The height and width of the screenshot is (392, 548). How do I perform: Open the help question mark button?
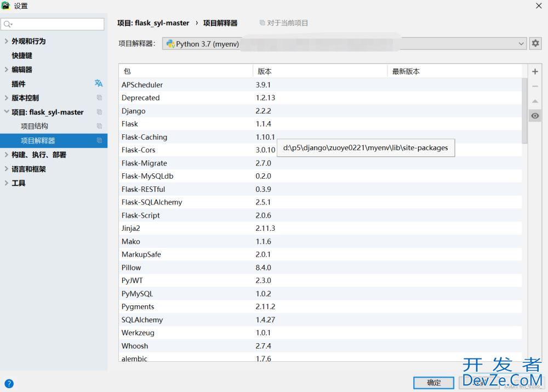tap(9, 384)
